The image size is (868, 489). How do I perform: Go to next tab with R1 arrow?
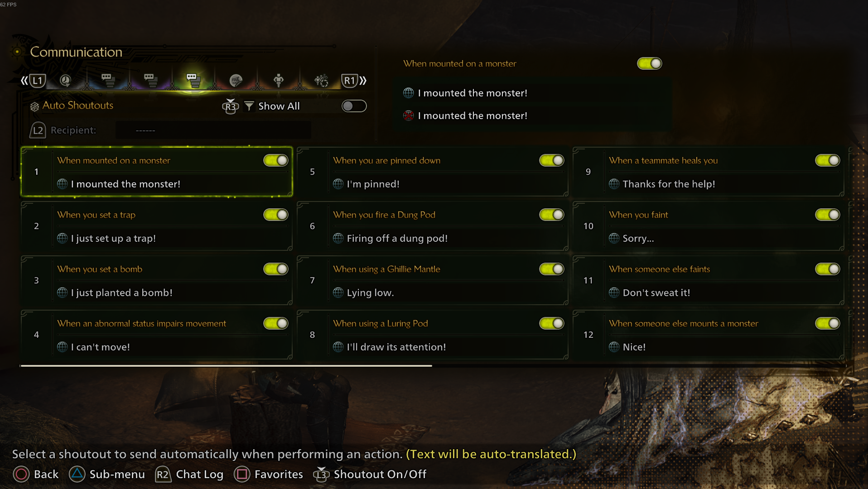click(x=353, y=81)
